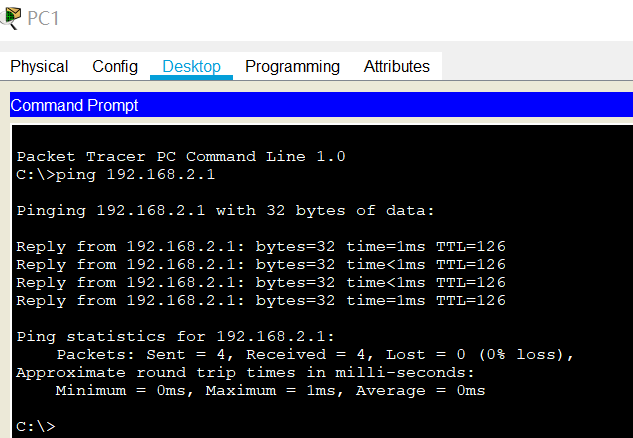Go to the Attributes tab

coord(396,67)
